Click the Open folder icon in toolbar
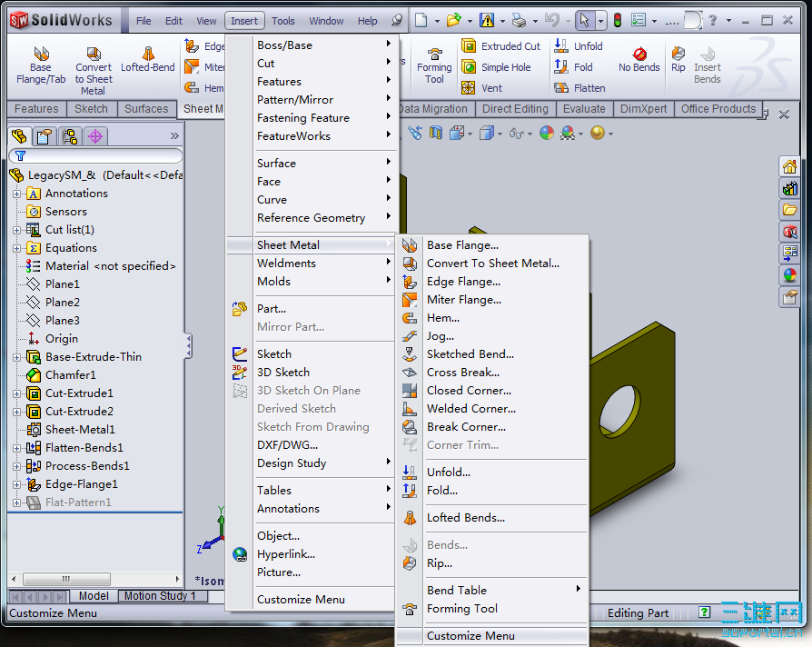 click(454, 20)
